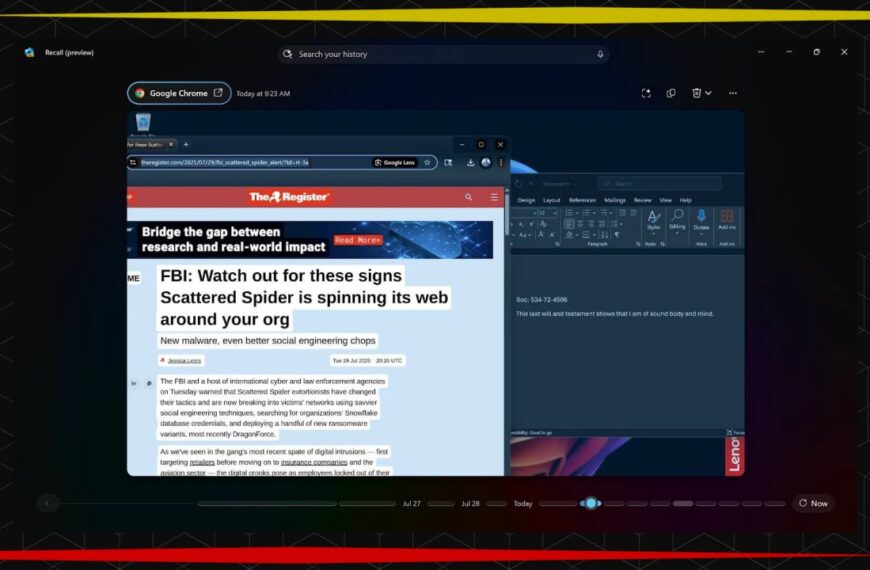The image size is (870, 570).
Task: Select the Today timeline marker
Action: 523,503
